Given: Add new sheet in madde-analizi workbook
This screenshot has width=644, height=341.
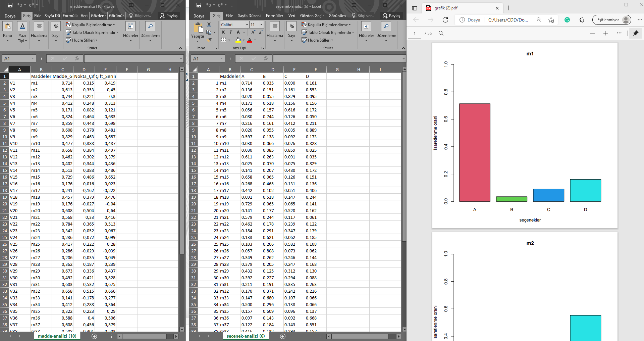Looking at the screenshot, I should pos(94,336).
